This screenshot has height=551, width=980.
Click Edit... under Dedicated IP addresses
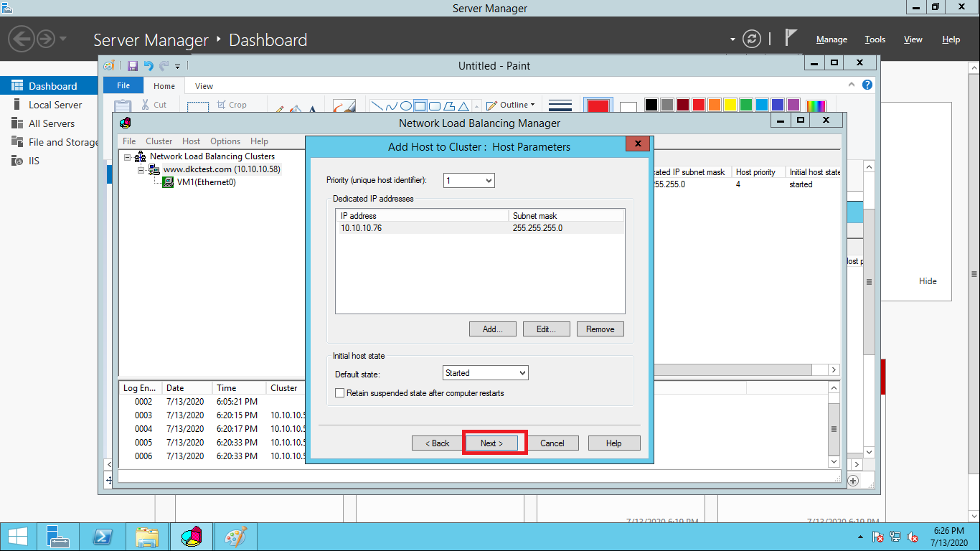click(x=547, y=329)
